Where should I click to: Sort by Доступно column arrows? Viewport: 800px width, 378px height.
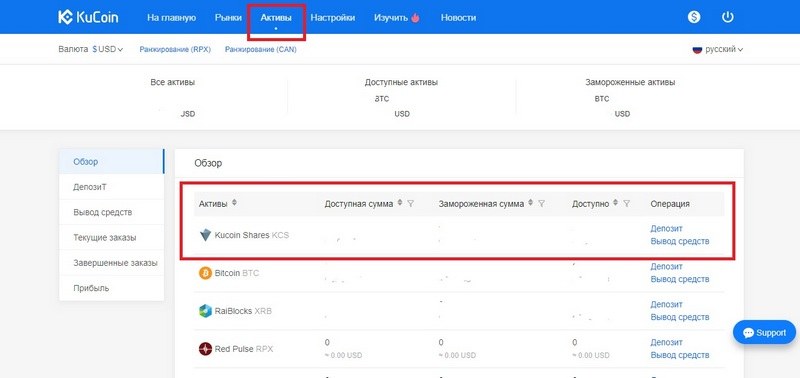pyautogui.click(x=616, y=203)
